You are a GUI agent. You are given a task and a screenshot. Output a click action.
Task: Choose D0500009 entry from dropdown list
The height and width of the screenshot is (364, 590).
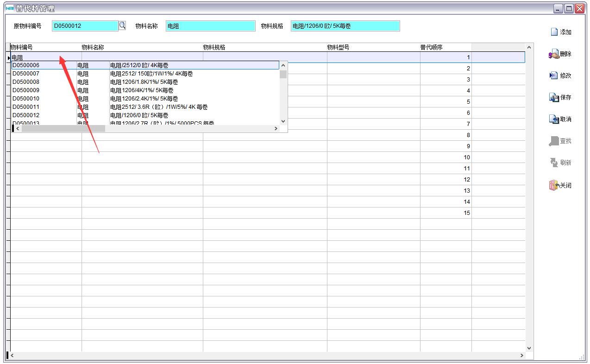click(x=26, y=90)
